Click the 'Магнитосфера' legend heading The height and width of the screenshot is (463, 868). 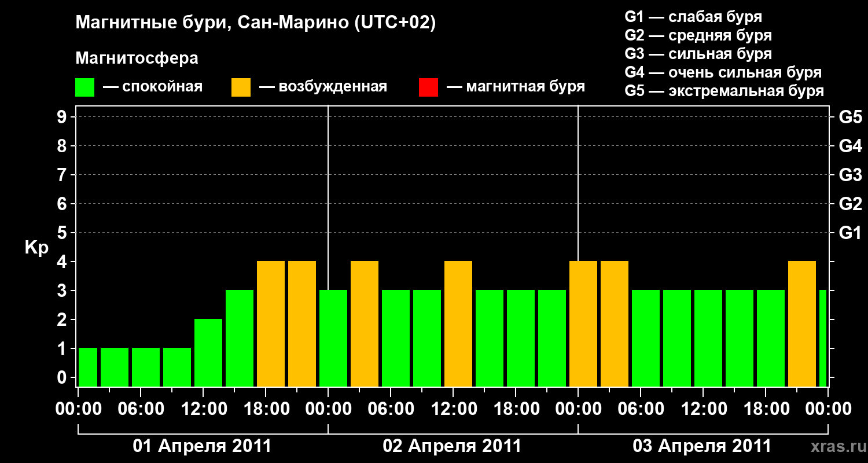pos(137,58)
